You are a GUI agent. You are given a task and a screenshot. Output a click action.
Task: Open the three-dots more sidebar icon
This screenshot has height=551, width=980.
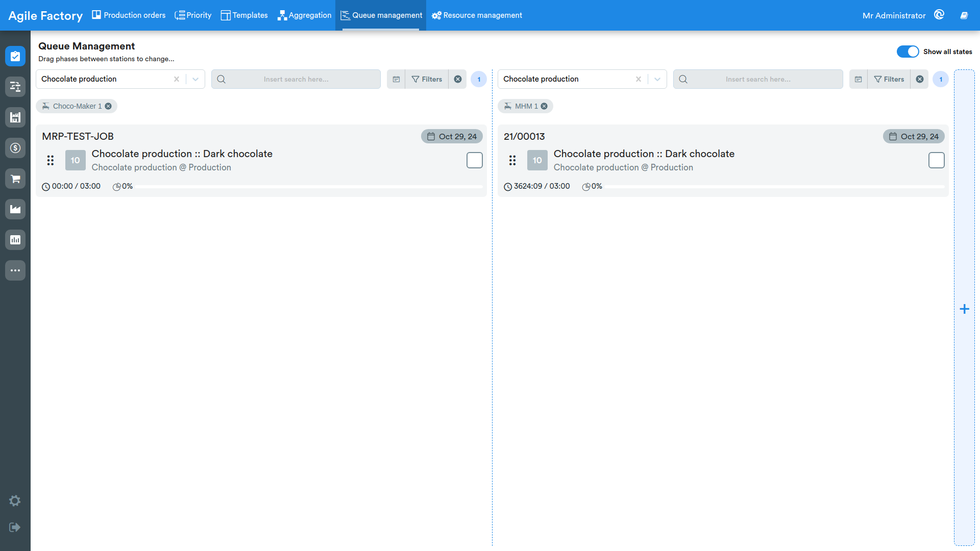[15, 270]
